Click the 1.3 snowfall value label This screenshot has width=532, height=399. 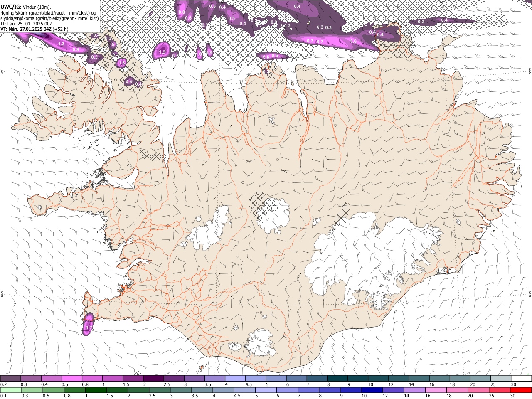coord(61,44)
